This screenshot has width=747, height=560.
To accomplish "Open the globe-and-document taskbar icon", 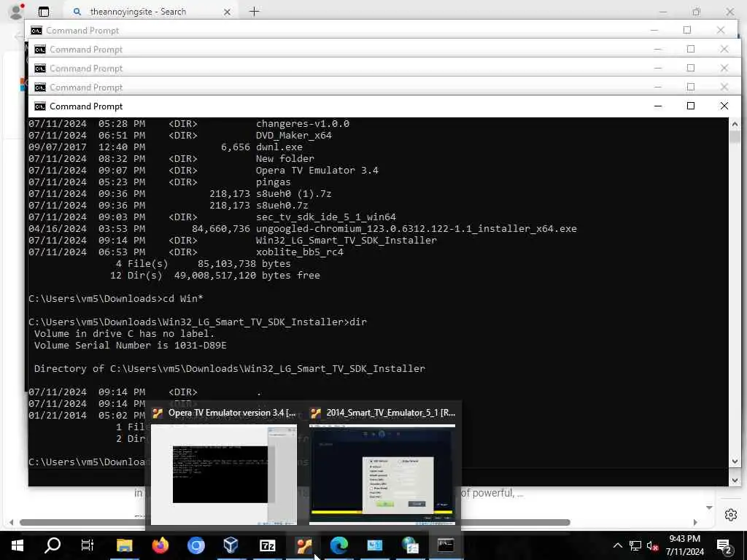I will point(410,545).
